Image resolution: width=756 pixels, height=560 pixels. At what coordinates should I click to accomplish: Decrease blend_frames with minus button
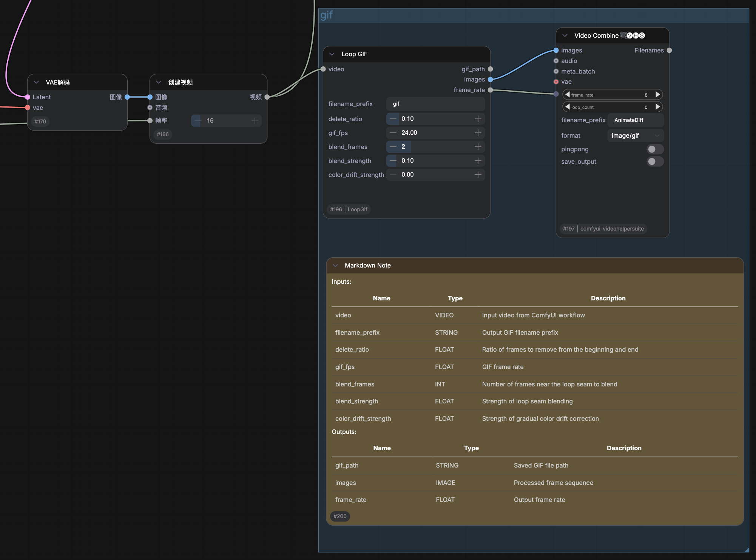coord(393,147)
